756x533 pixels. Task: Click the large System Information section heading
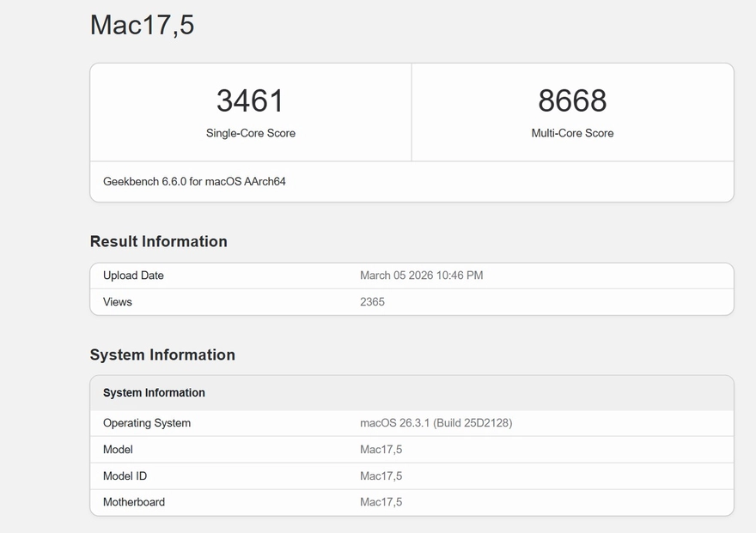(x=162, y=355)
